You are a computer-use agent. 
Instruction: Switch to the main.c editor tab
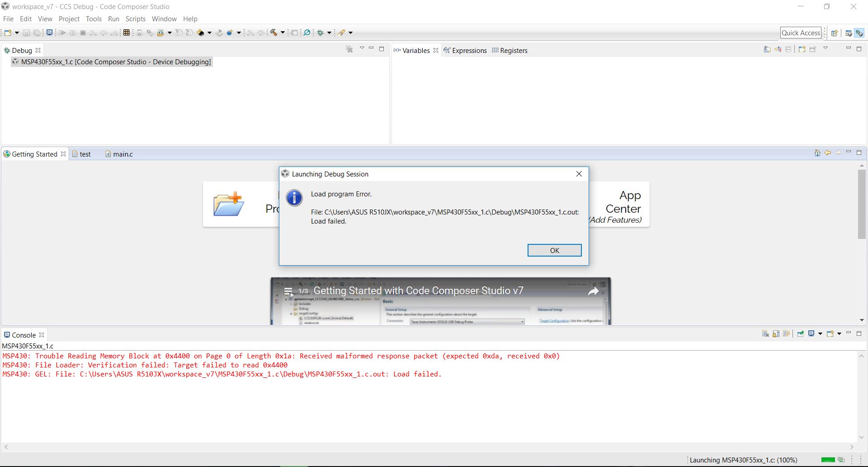point(119,154)
